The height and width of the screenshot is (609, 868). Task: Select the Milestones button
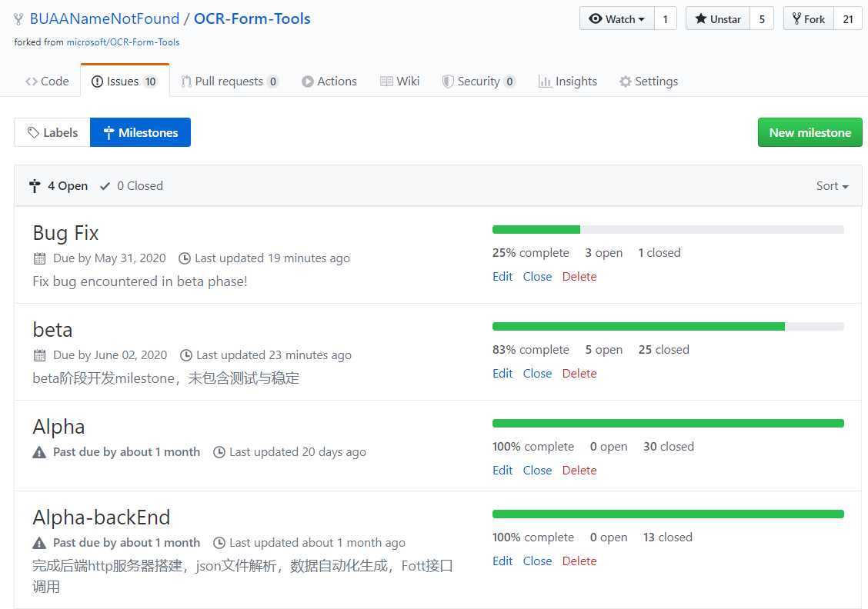click(x=141, y=132)
